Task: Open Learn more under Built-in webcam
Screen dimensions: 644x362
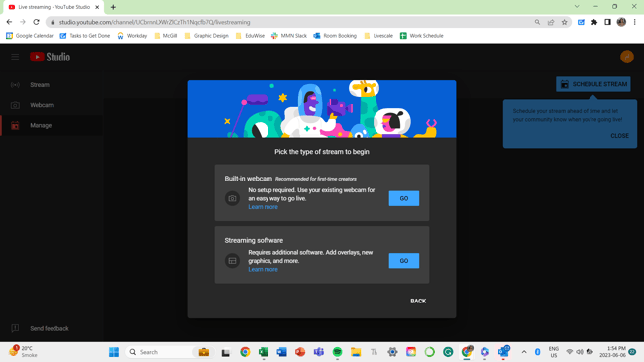Action: point(263,207)
